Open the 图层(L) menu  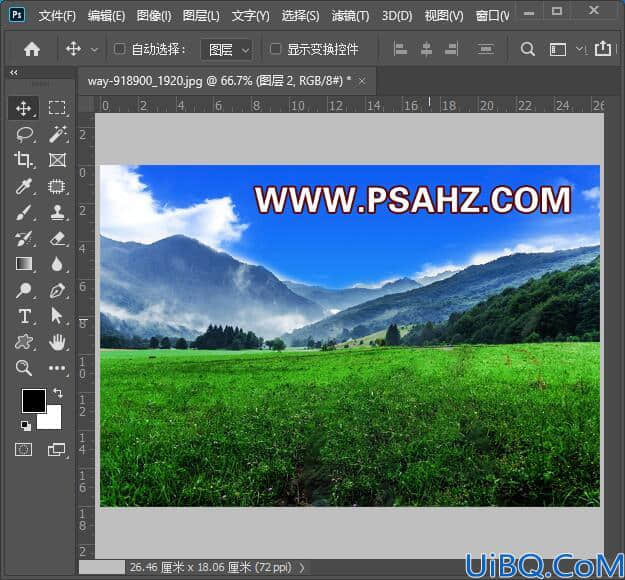[x=201, y=16]
